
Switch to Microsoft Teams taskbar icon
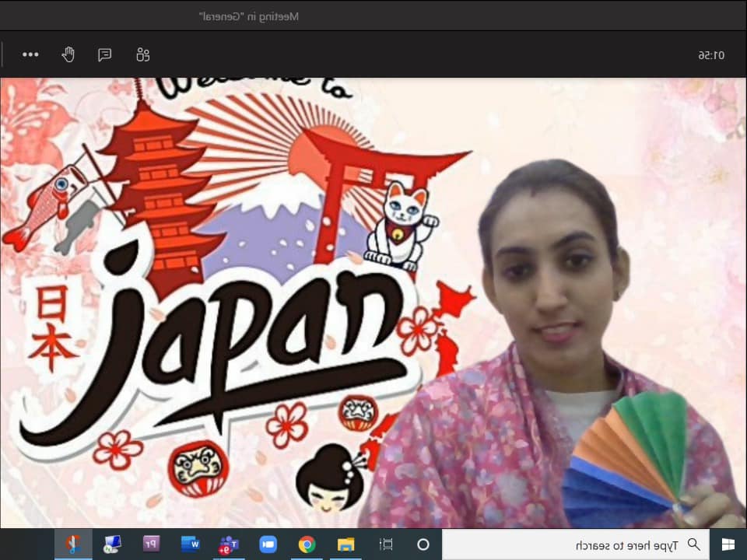229,544
